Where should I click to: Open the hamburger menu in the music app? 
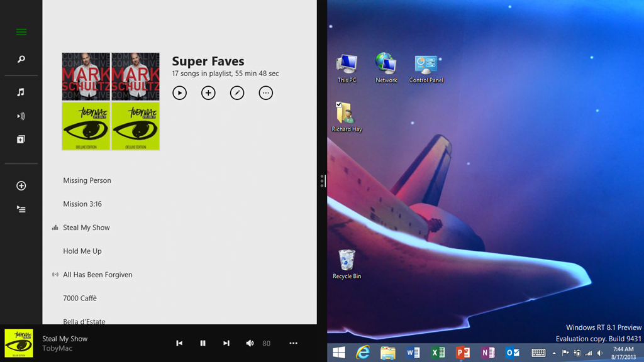(21, 32)
